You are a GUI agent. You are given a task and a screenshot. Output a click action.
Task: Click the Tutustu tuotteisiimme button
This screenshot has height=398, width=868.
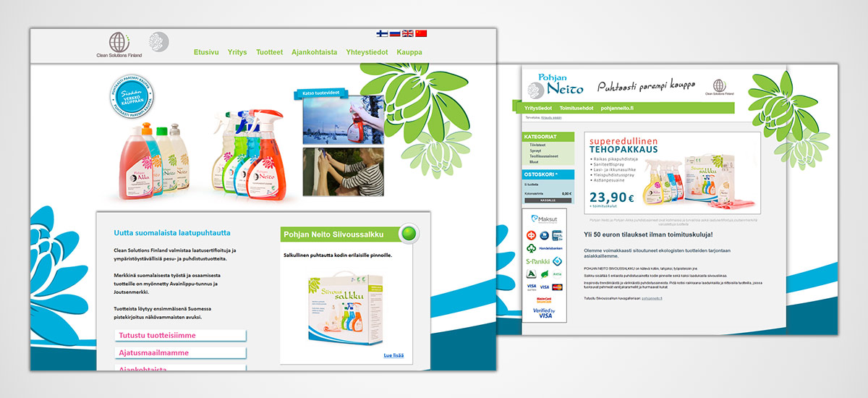pos(180,335)
